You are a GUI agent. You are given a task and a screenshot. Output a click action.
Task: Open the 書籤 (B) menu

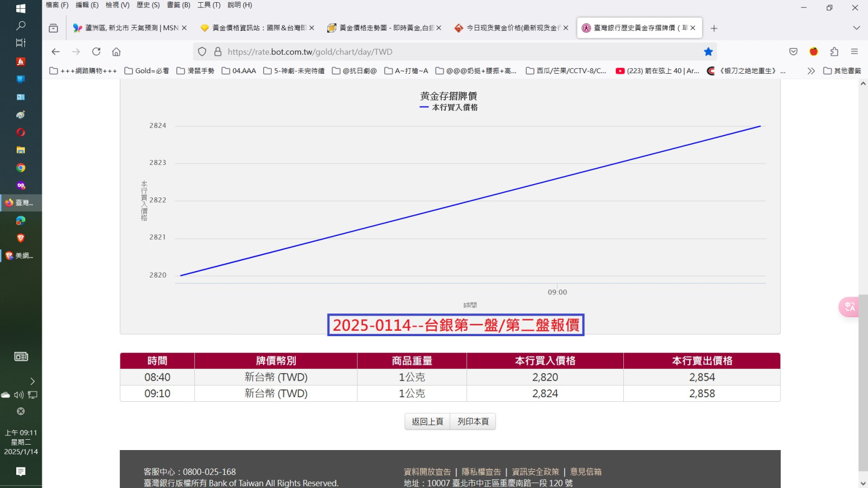(178, 5)
